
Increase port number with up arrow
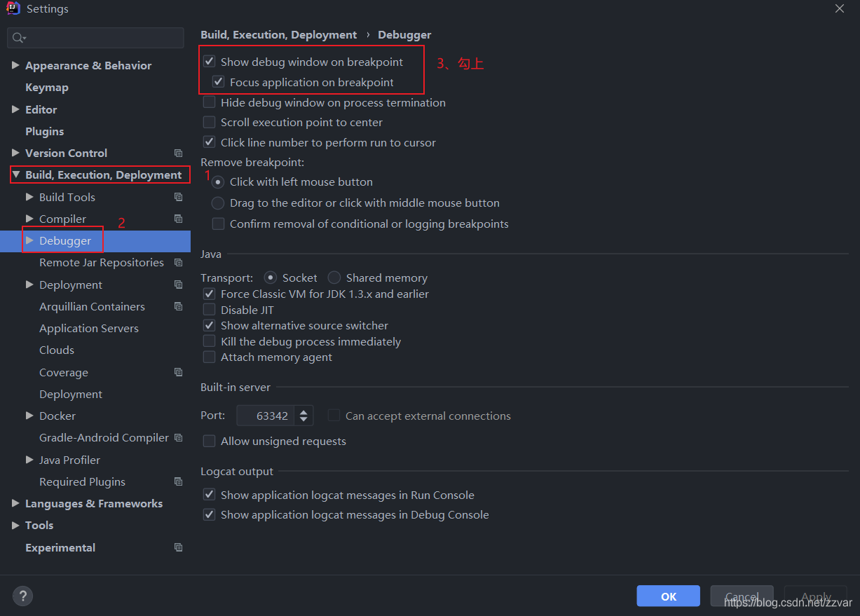[x=303, y=411]
